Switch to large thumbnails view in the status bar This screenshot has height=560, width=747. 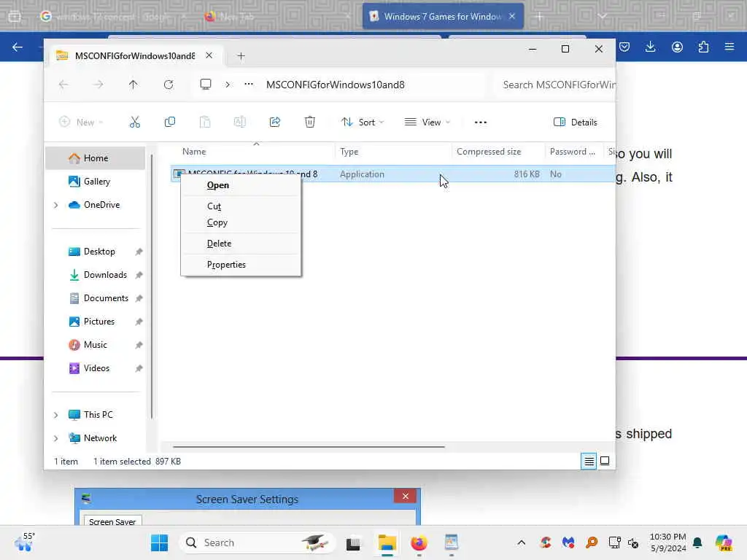coord(605,461)
